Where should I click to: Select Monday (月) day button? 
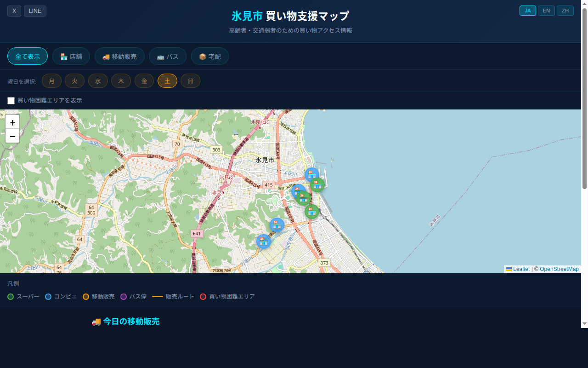tap(51, 81)
